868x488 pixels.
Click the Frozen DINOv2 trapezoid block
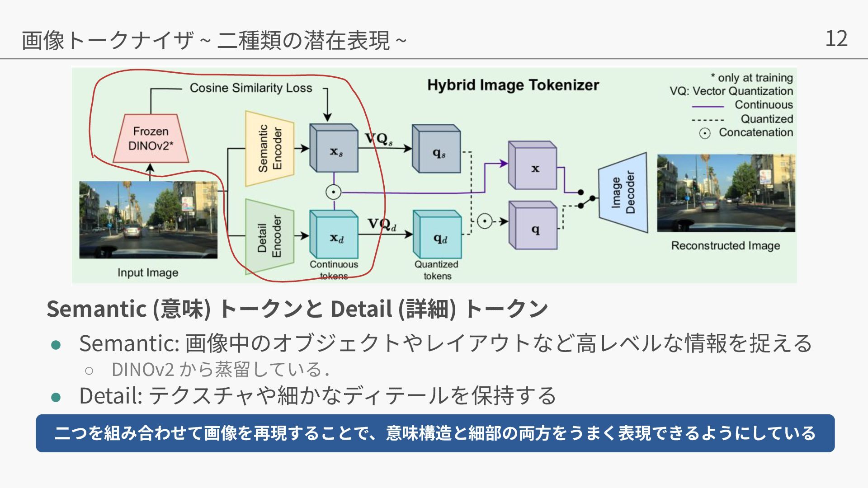click(151, 138)
